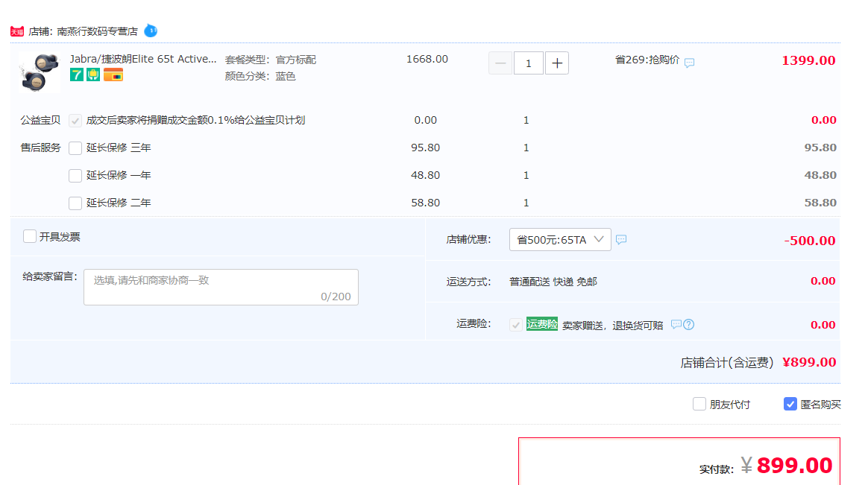The image size is (868, 485).
Task: Click the 95.80 three-year warranty unit price
Action: click(425, 148)
